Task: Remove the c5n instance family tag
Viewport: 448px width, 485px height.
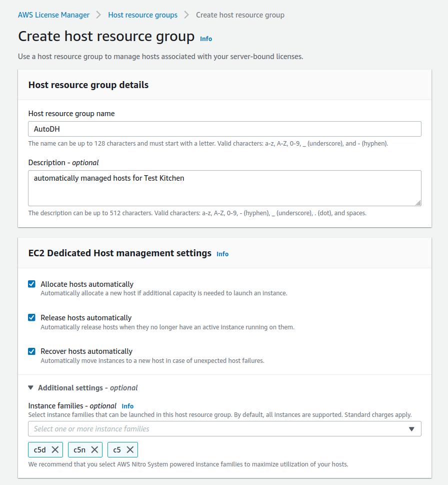Action: (x=94, y=450)
